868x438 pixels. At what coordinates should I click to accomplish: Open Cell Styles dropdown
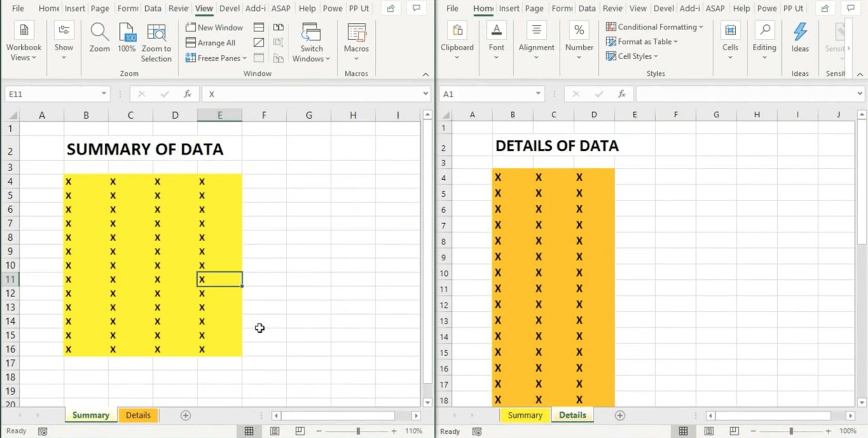coord(632,56)
